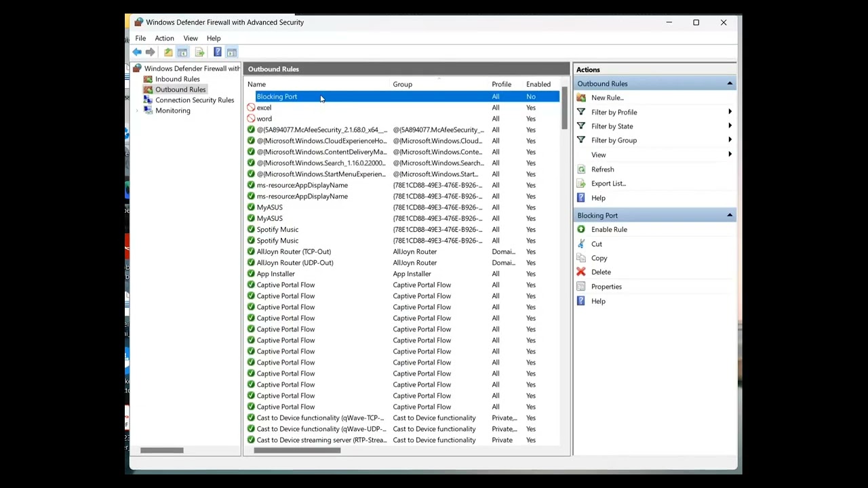Click the red blocked icon beside the excel rule

(x=251, y=108)
